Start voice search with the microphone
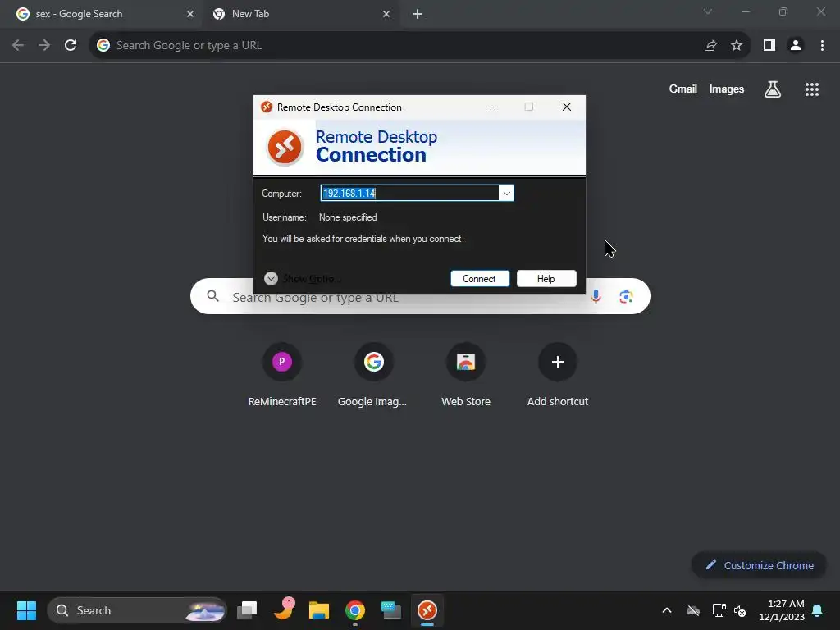The height and width of the screenshot is (630, 840). pyautogui.click(x=596, y=296)
